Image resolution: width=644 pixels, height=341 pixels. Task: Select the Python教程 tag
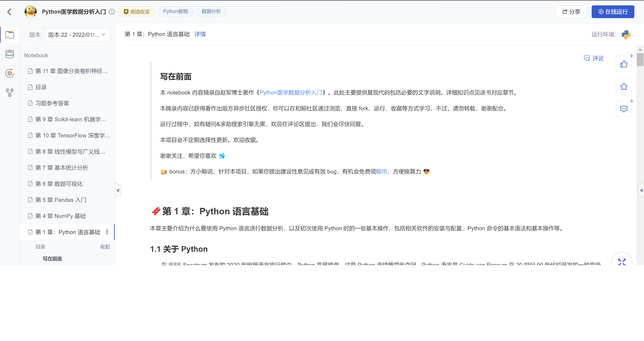pyautogui.click(x=176, y=11)
